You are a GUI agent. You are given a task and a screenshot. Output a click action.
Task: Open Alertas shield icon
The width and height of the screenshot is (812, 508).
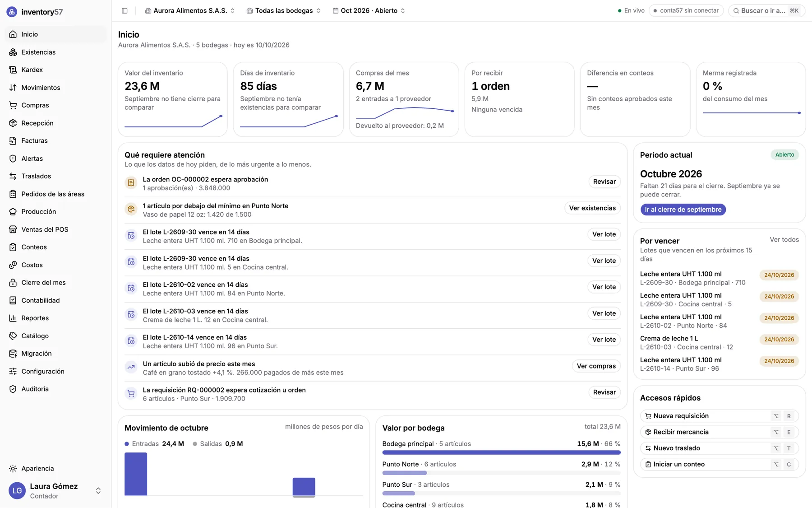(x=13, y=158)
